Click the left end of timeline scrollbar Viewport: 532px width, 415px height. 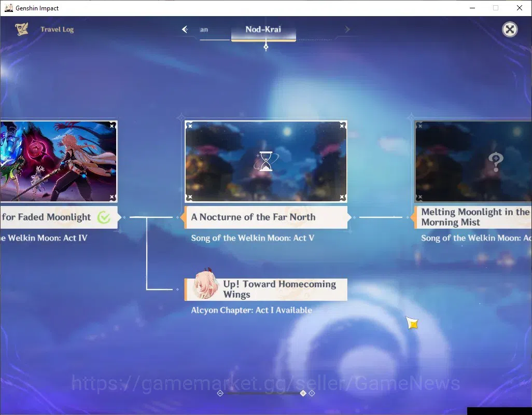[x=220, y=393]
